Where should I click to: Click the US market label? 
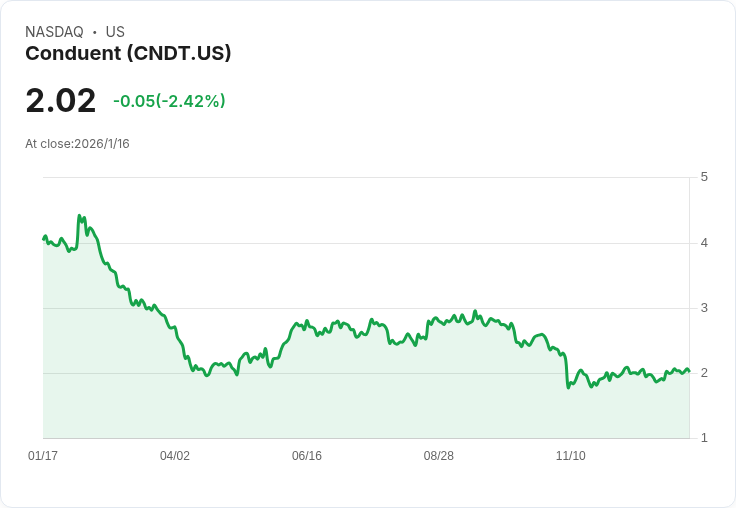(115, 32)
